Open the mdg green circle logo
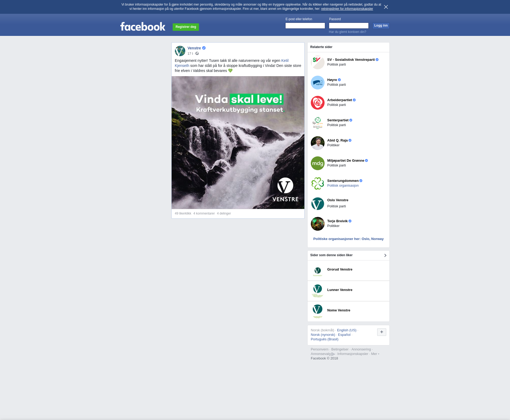Viewport: 510px width, 420px height. pos(318,163)
